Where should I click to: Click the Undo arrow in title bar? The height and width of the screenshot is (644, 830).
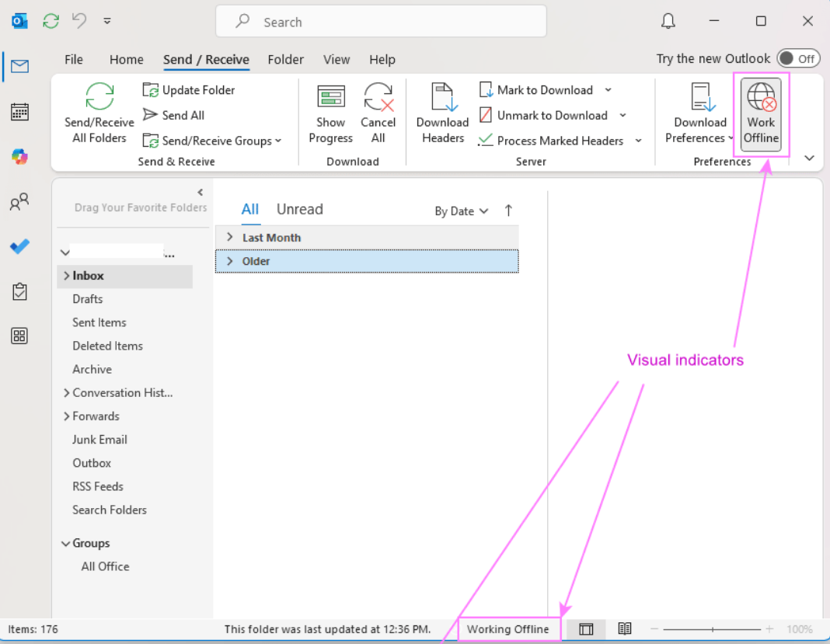(79, 21)
